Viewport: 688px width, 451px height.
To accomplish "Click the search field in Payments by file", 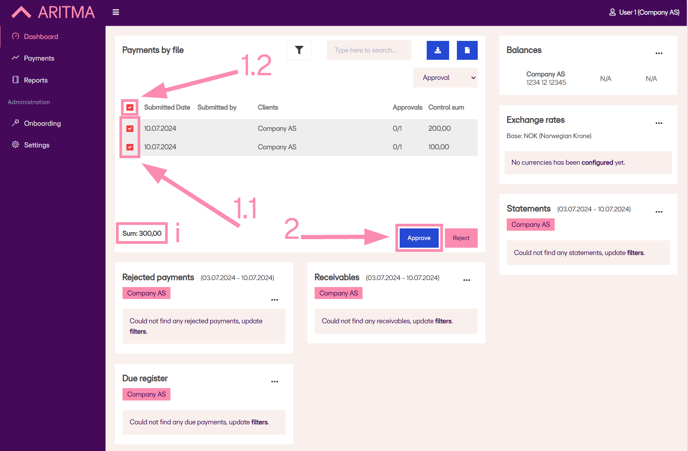I will pos(368,50).
